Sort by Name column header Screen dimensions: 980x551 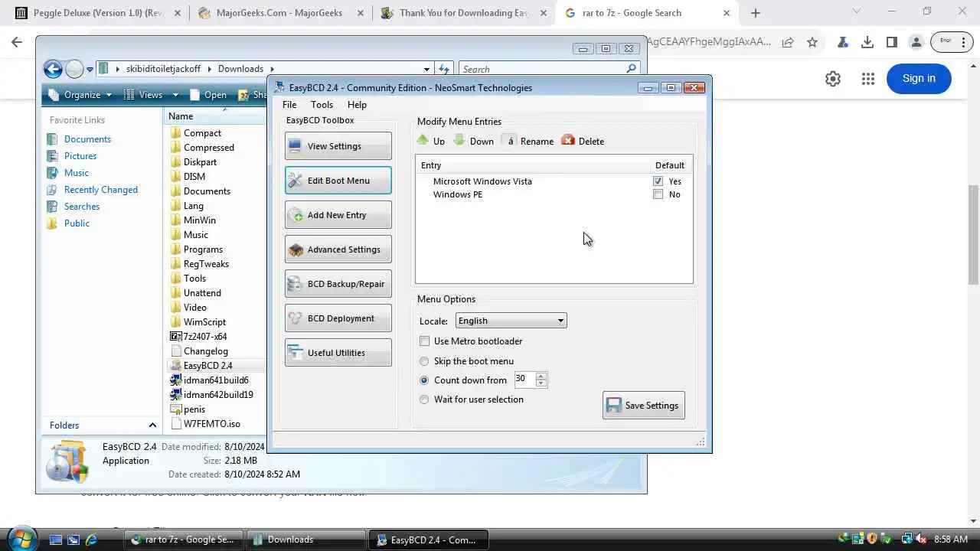[214, 116]
